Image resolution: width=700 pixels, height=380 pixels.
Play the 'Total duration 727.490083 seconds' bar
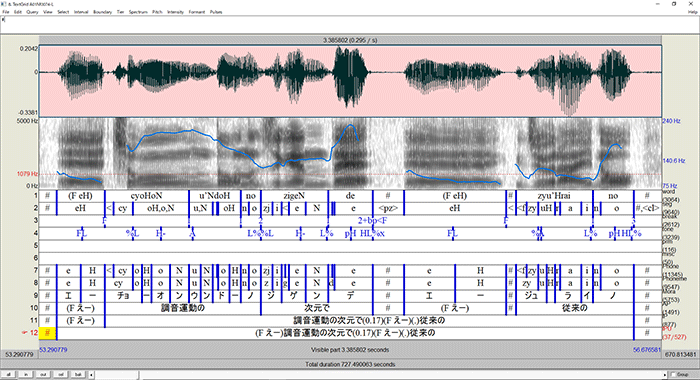coord(350,364)
